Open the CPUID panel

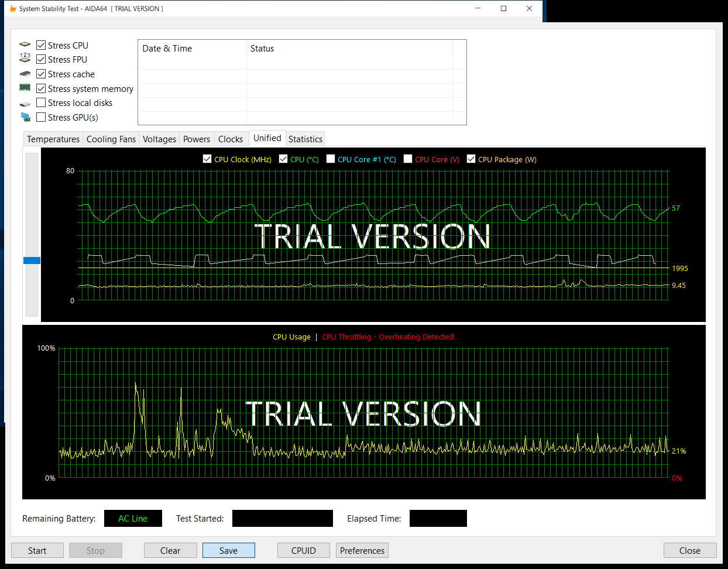(x=304, y=550)
